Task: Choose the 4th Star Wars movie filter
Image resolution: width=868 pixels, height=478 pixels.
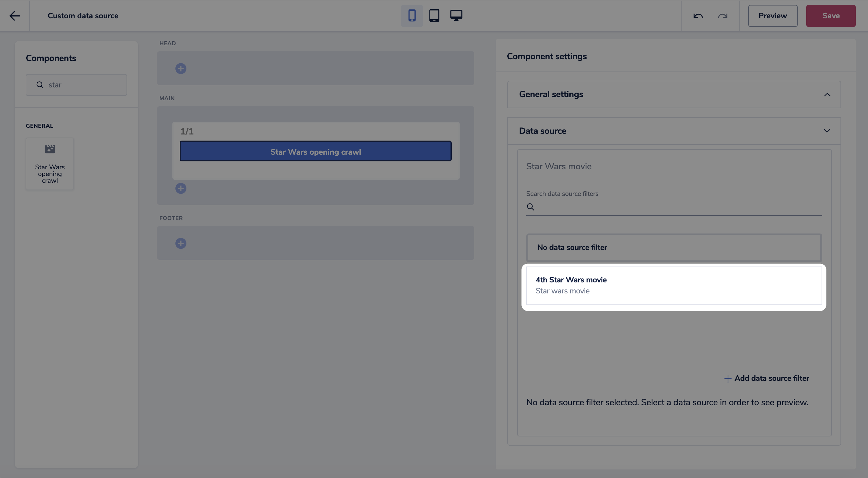Action: [x=674, y=286]
